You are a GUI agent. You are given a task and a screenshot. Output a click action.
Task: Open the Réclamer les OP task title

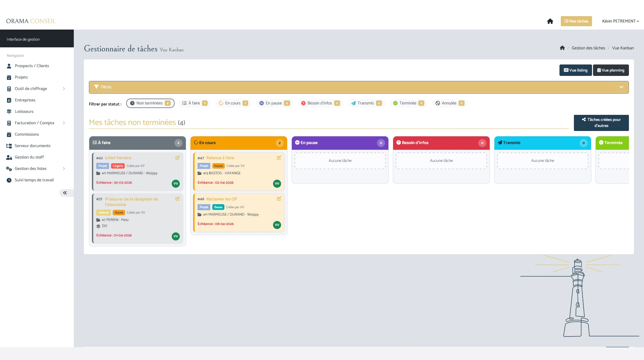[221, 199]
